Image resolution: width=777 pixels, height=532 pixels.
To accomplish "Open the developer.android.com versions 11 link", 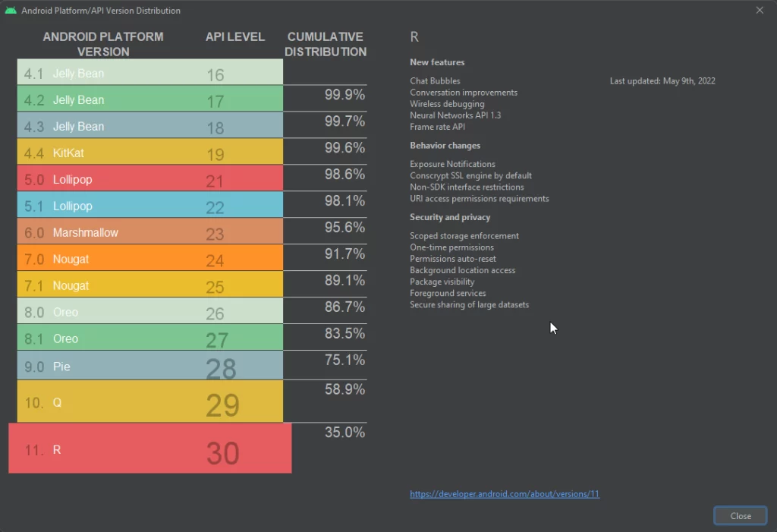I will coord(505,493).
